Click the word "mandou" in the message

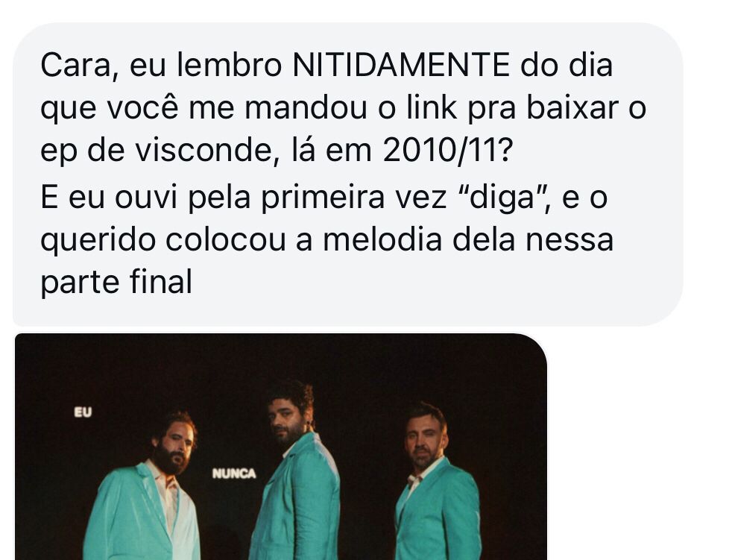306,108
